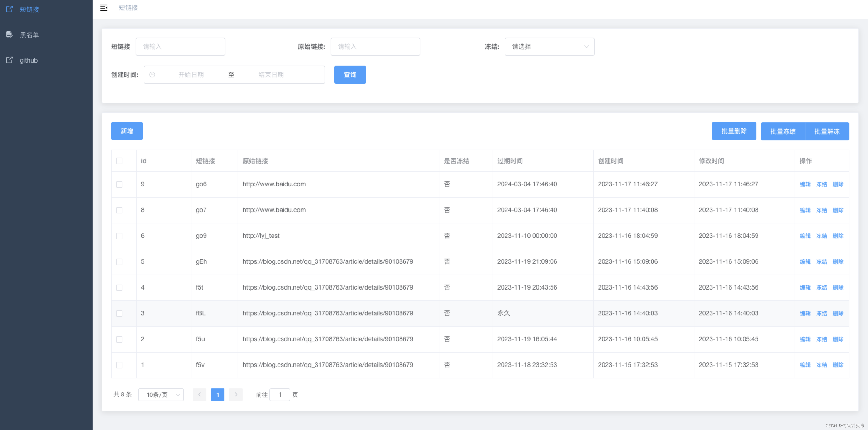Click 删除 for row go6

[838, 184]
